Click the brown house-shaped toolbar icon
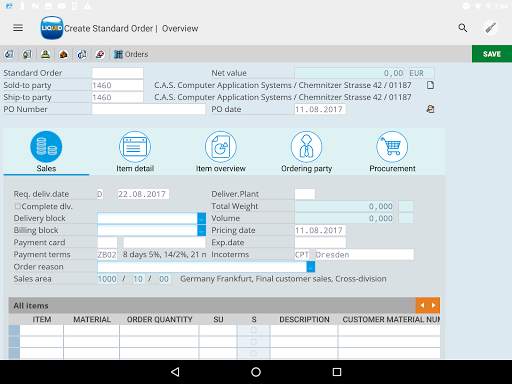 (x=63, y=54)
